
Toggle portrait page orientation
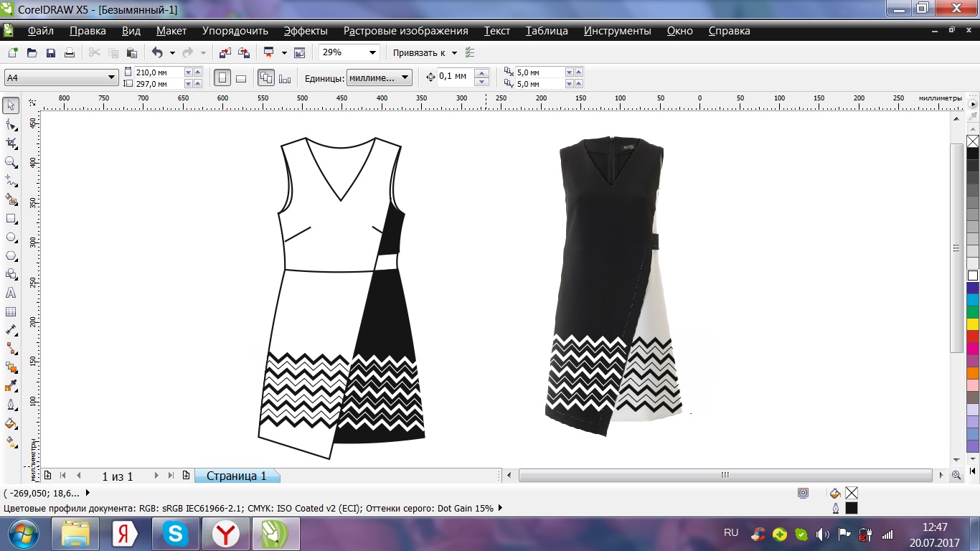(x=223, y=78)
